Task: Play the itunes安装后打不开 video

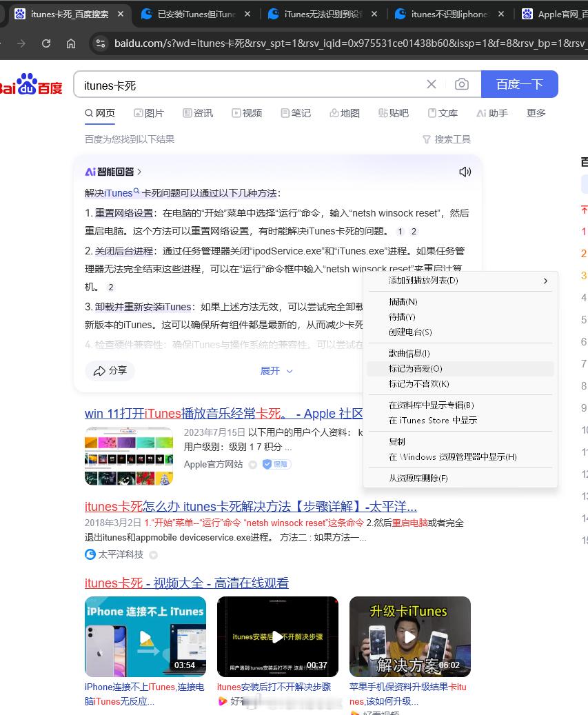Action: [278, 636]
